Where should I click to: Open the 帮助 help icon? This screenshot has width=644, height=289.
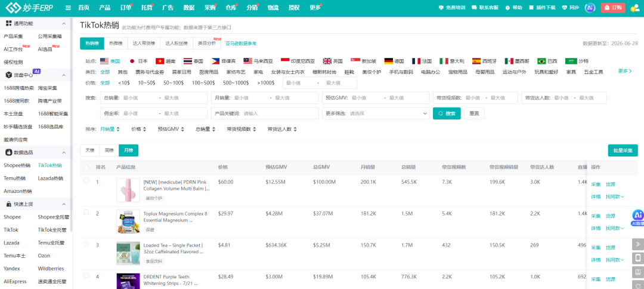pyautogui.click(x=513, y=8)
